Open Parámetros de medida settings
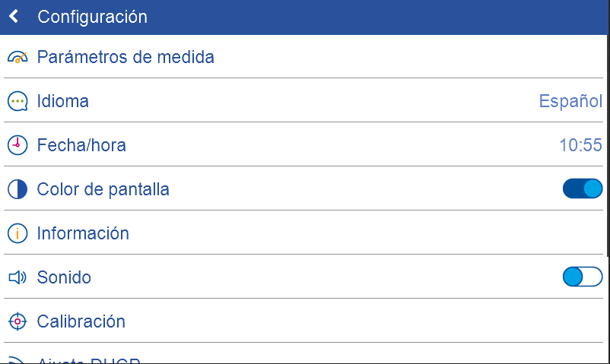610x364 pixels. coord(125,57)
